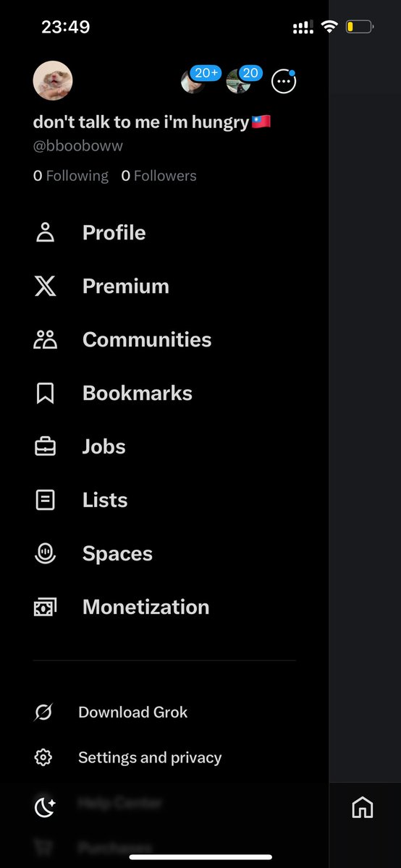Image resolution: width=401 pixels, height=868 pixels.
Task: Open the accounts menu with the three-dots circle
Action: click(x=284, y=82)
